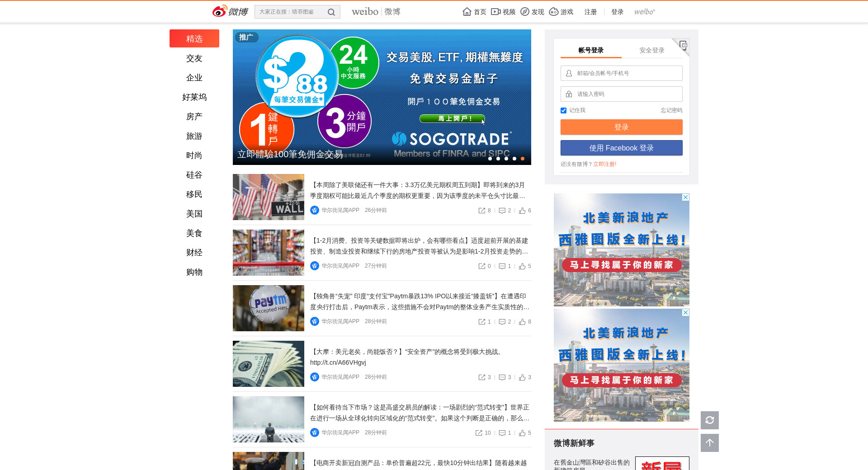
Task: Open the 购物 category
Action: pos(194,272)
